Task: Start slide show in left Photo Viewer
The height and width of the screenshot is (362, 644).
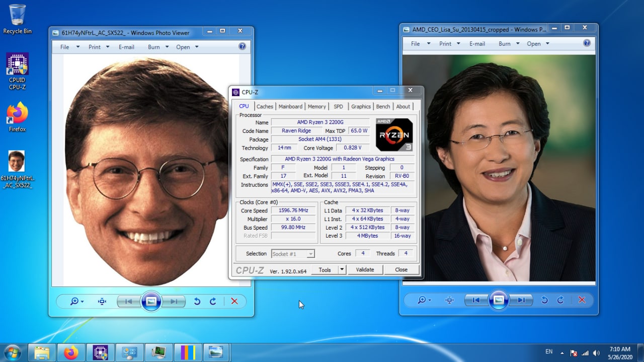Action: 151,301
